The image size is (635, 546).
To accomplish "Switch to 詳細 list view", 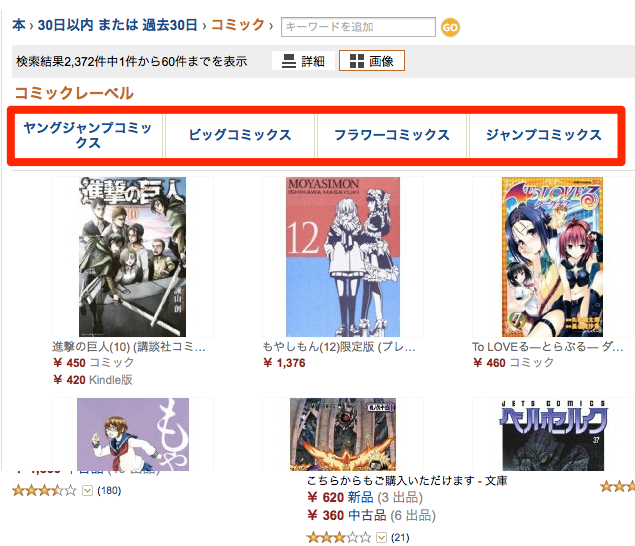I will click(303, 61).
